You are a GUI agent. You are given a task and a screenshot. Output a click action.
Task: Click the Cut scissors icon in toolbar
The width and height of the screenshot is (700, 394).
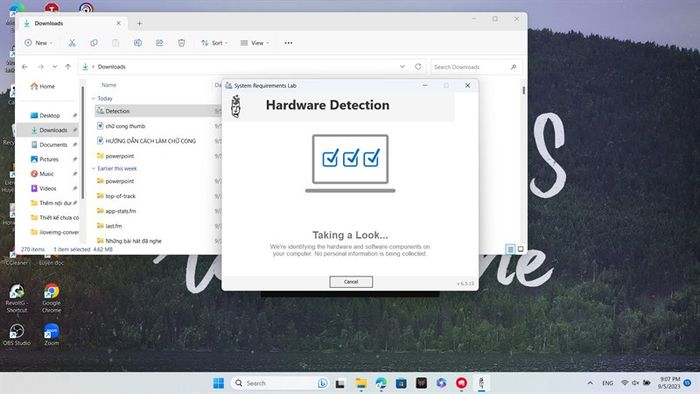(72, 43)
